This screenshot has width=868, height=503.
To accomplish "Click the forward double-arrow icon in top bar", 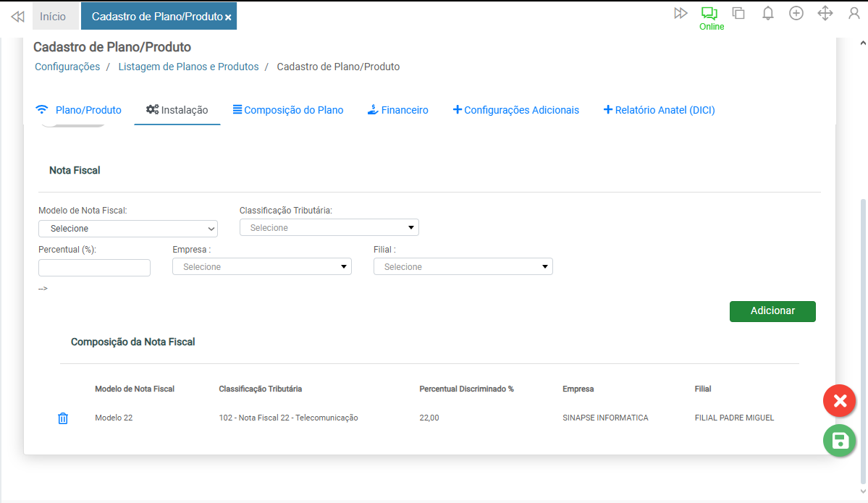I will point(681,13).
